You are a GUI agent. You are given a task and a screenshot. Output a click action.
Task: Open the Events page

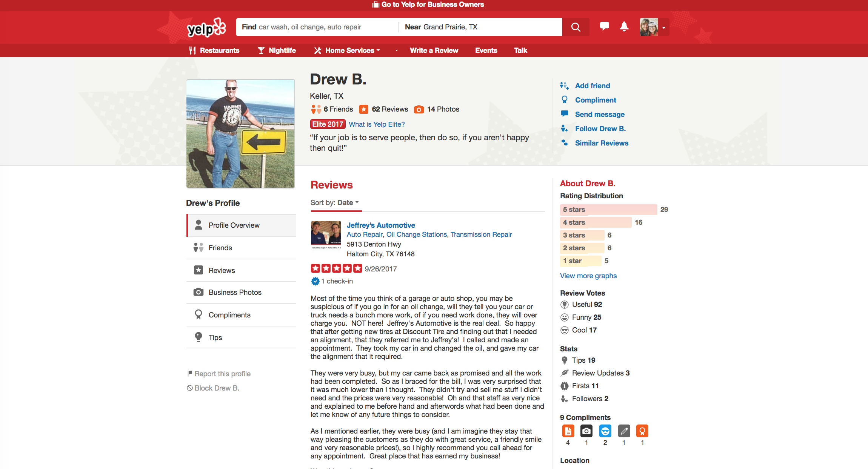(x=486, y=51)
